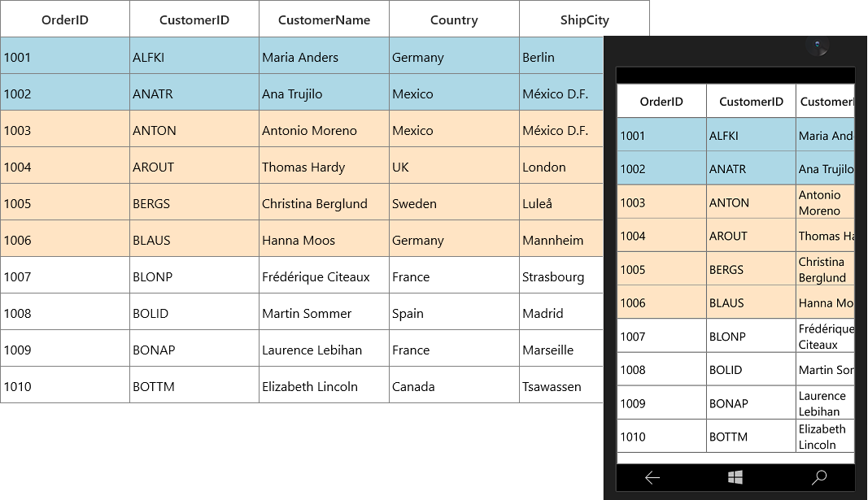The image size is (868, 500).
Task: Tap the phone Search magnifier icon
Action: pyautogui.click(x=818, y=477)
